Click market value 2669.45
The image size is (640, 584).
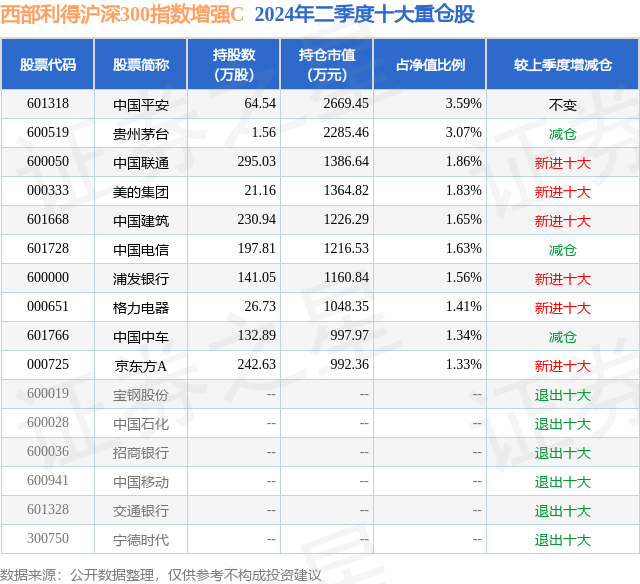coord(346,104)
